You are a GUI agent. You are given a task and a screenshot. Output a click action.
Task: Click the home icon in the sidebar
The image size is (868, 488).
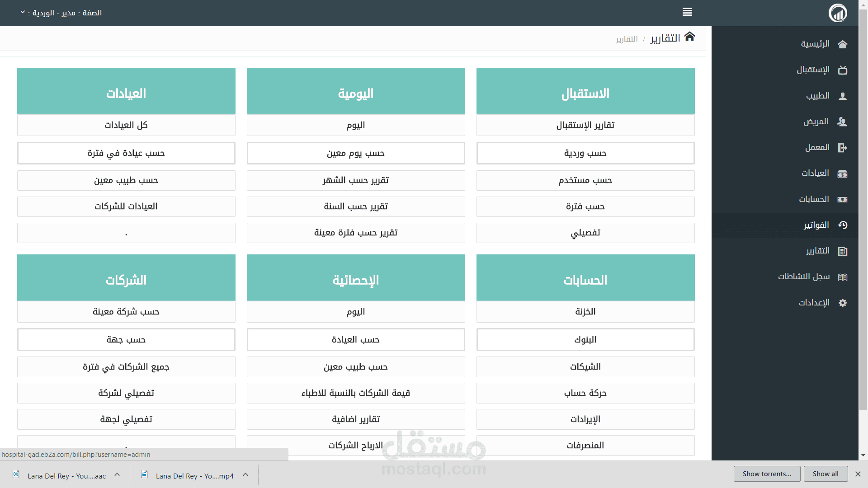(x=842, y=44)
